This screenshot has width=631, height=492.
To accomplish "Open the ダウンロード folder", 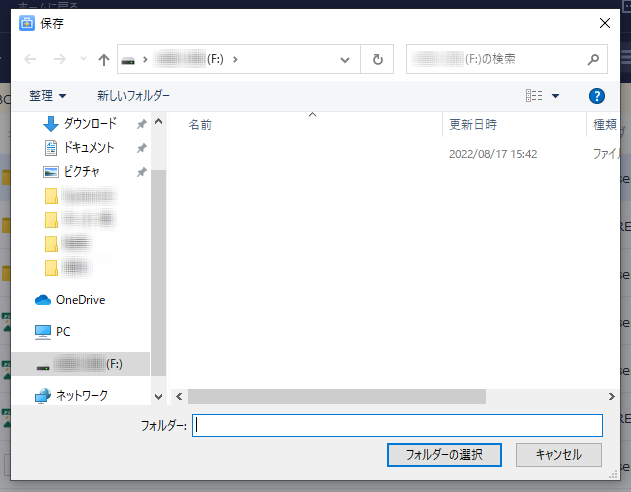I will (90, 124).
